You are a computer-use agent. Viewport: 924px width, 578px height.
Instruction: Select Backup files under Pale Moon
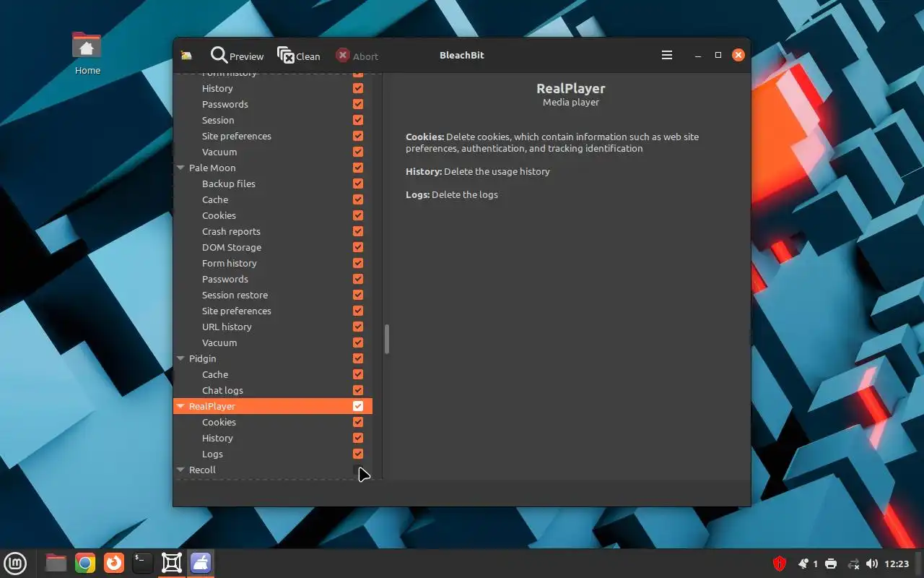[x=229, y=184]
